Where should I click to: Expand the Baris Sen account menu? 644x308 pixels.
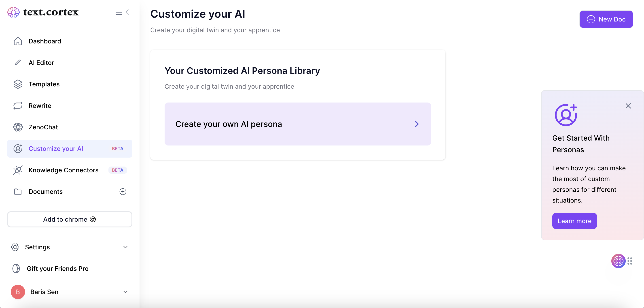coord(125,292)
